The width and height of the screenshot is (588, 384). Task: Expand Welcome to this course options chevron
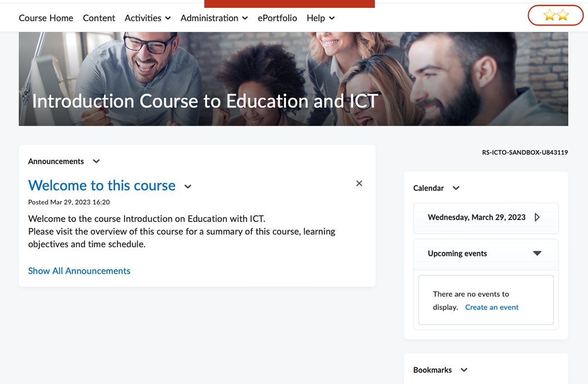188,186
